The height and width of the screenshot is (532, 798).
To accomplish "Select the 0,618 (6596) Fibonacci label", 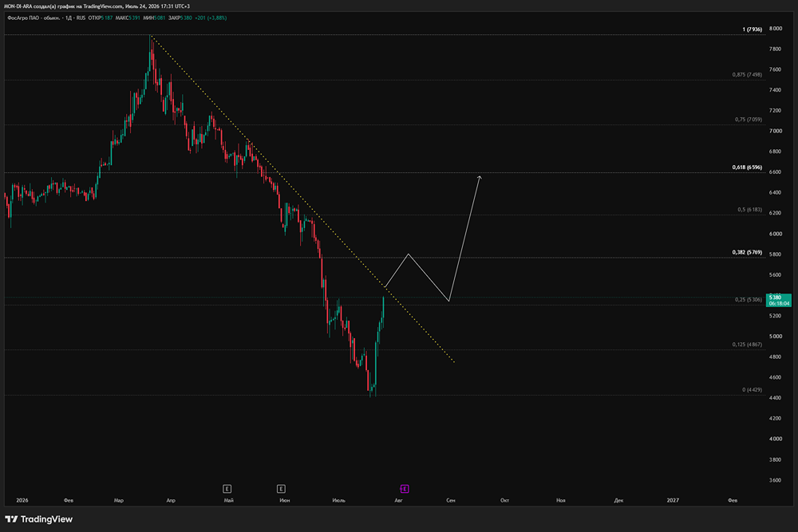I will point(747,167).
